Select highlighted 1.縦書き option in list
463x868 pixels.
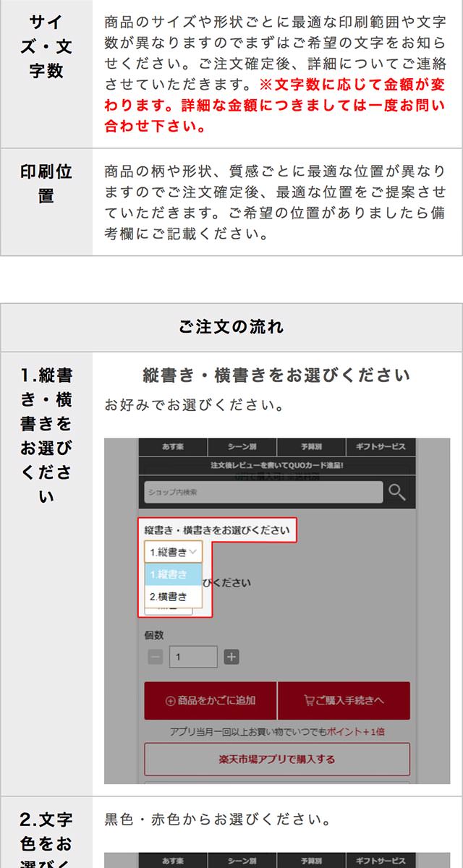point(173,574)
